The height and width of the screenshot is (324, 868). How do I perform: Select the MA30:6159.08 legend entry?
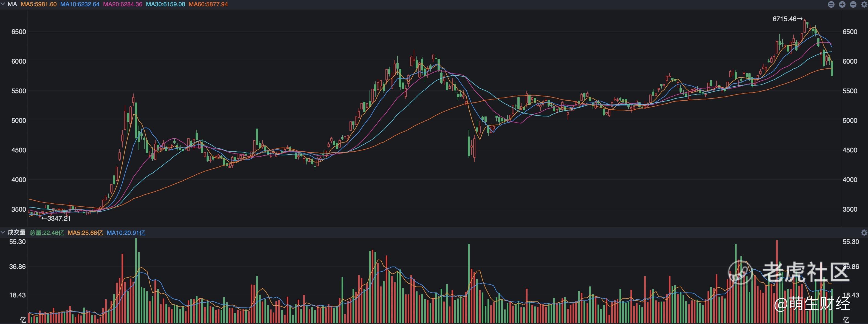coord(165,4)
